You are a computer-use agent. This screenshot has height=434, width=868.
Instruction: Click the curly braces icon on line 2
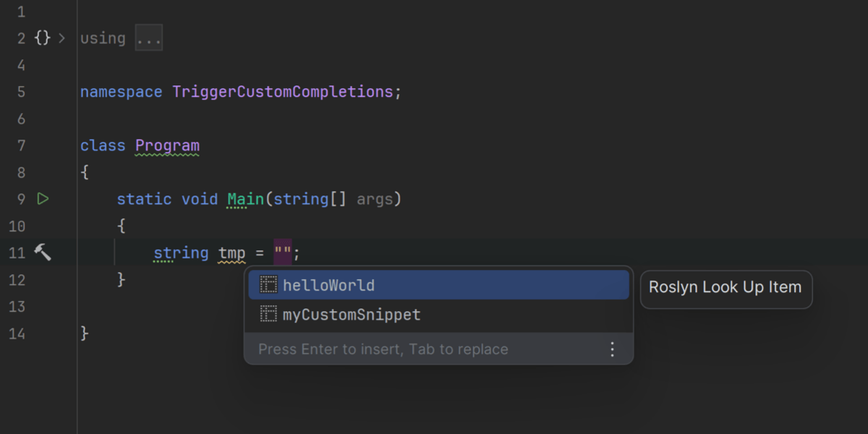[43, 38]
